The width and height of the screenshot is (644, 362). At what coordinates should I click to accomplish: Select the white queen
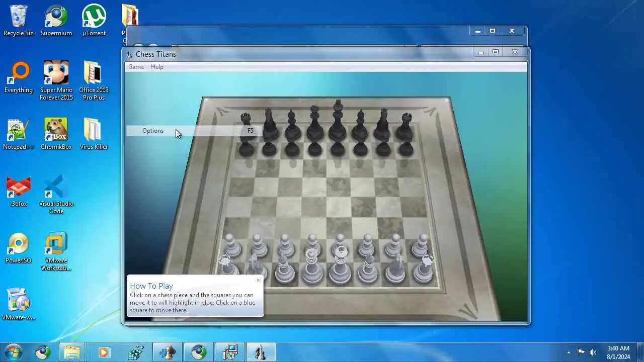[312, 266]
